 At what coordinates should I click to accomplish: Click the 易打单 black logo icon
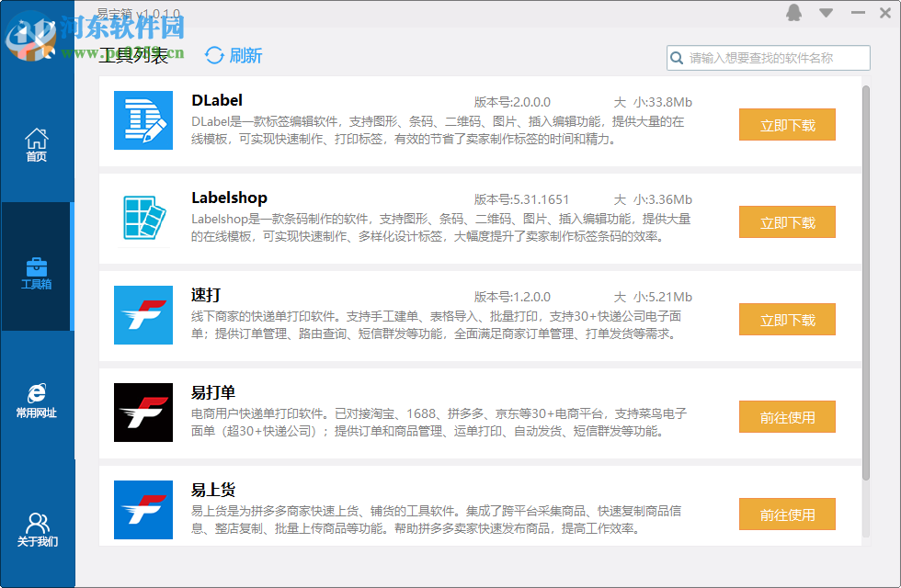(143, 413)
